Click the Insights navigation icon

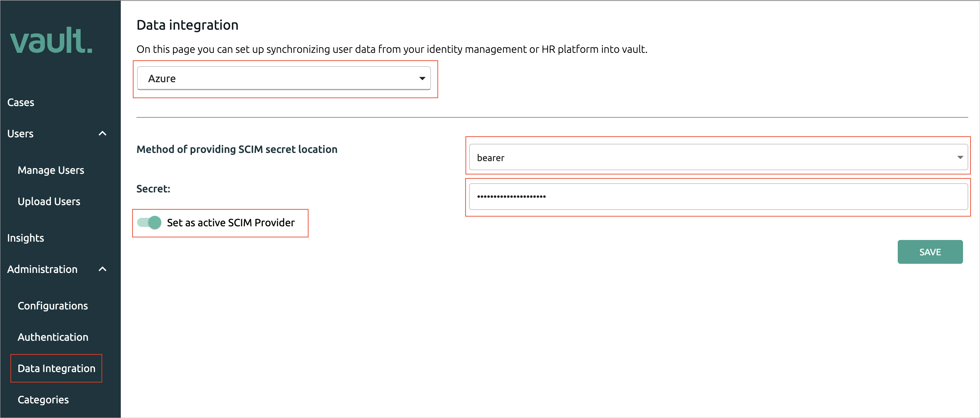tap(25, 238)
